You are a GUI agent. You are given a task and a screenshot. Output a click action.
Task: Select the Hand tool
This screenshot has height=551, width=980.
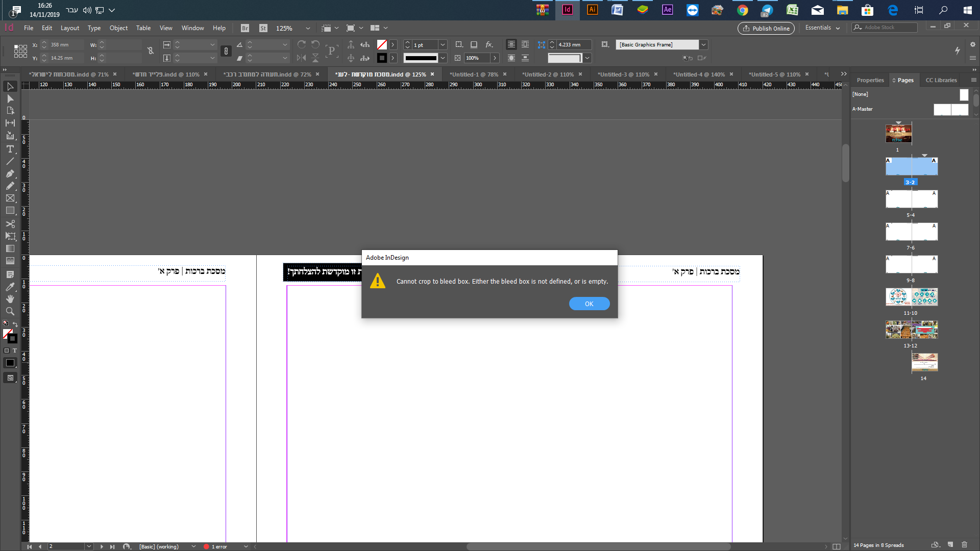[x=10, y=299]
